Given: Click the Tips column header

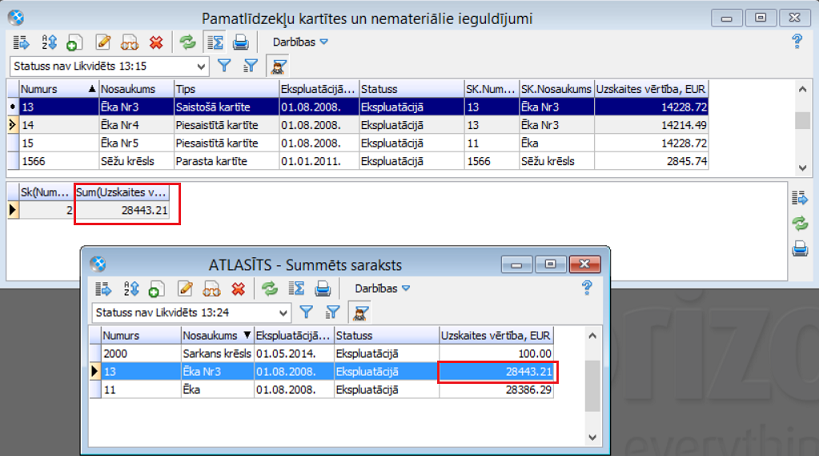Looking at the screenshot, I should click(226, 89).
